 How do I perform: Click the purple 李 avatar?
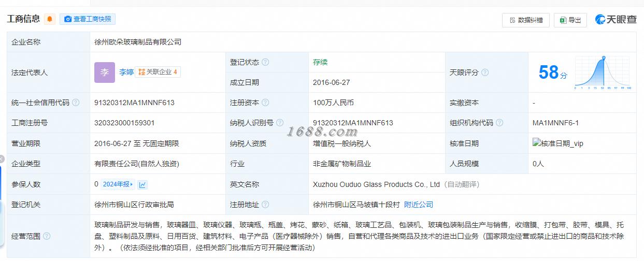(105, 72)
